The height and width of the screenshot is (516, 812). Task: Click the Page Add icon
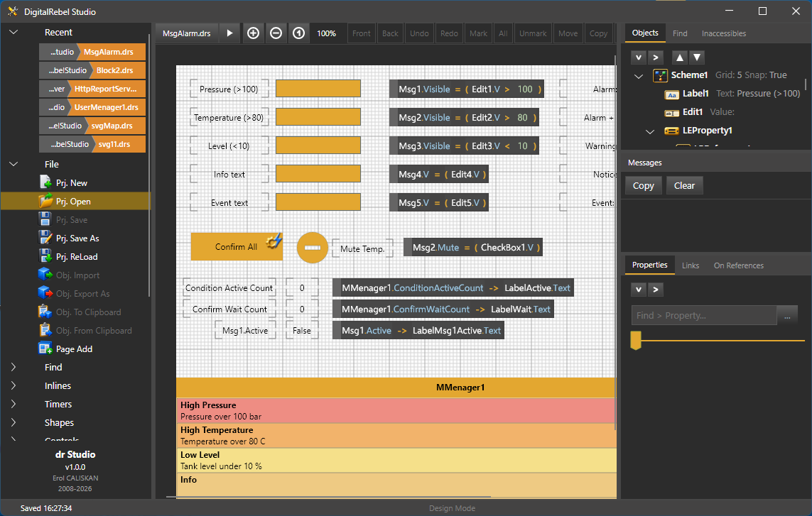pos(45,348)
